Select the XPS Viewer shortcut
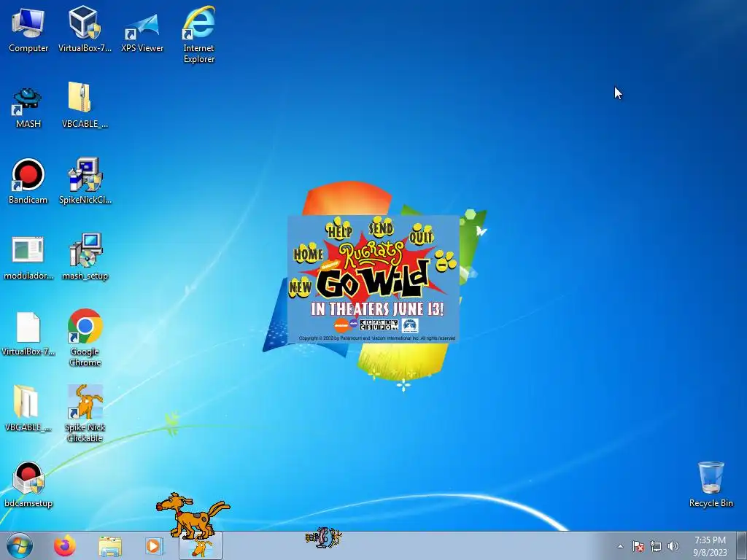The width and height of the screenshot is (747, 560). pyautogui.click(x=142, y=31)
